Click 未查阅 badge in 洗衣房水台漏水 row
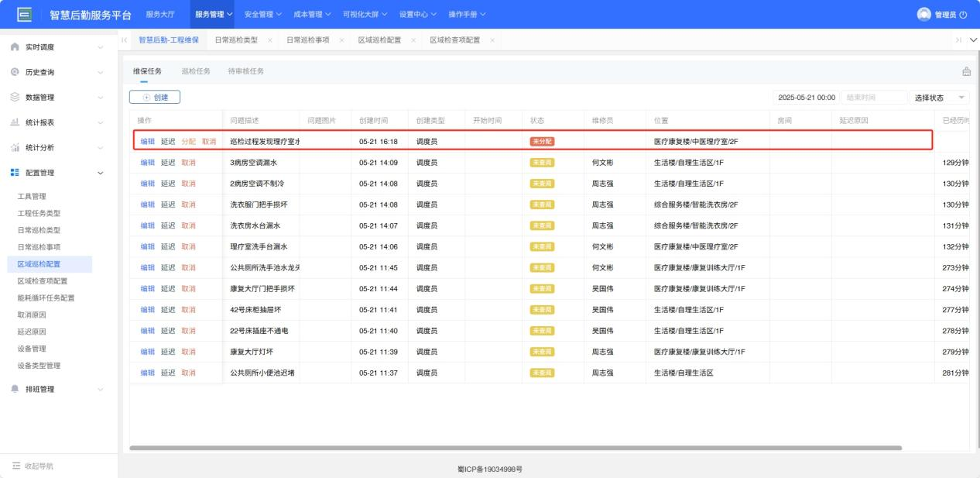Image resolution: width=980 pixels, height=478 pixels. click(x=542, y=225)
